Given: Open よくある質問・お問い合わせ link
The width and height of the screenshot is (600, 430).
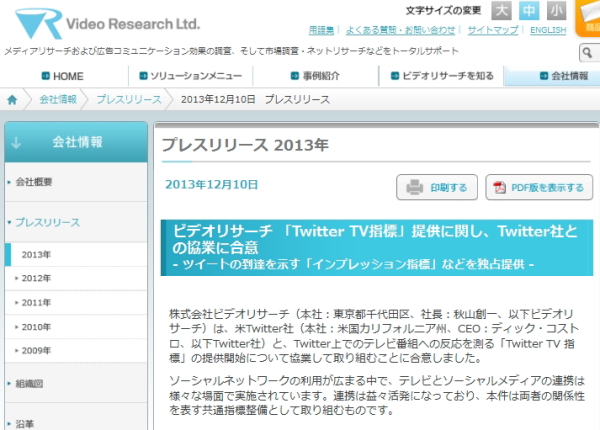Looking at the screenshot, I should pos(401,30).
